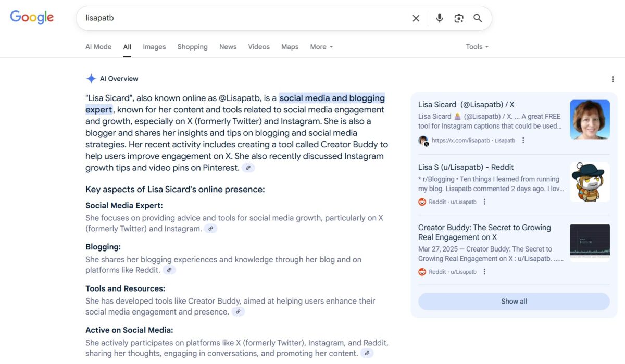
Task: Clear the search box text
Action: pyautogui.click(x=416, y=18)
